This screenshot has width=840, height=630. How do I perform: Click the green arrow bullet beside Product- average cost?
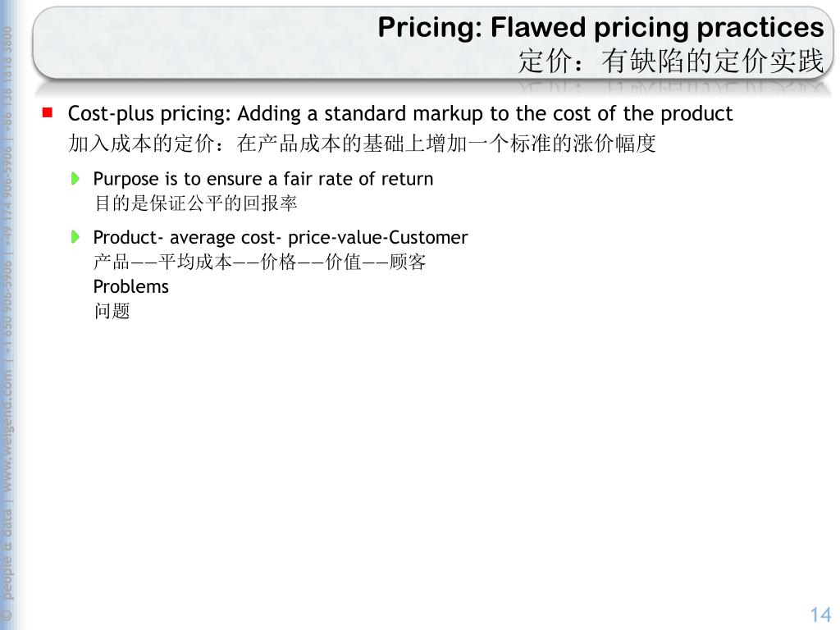[75, 237]
